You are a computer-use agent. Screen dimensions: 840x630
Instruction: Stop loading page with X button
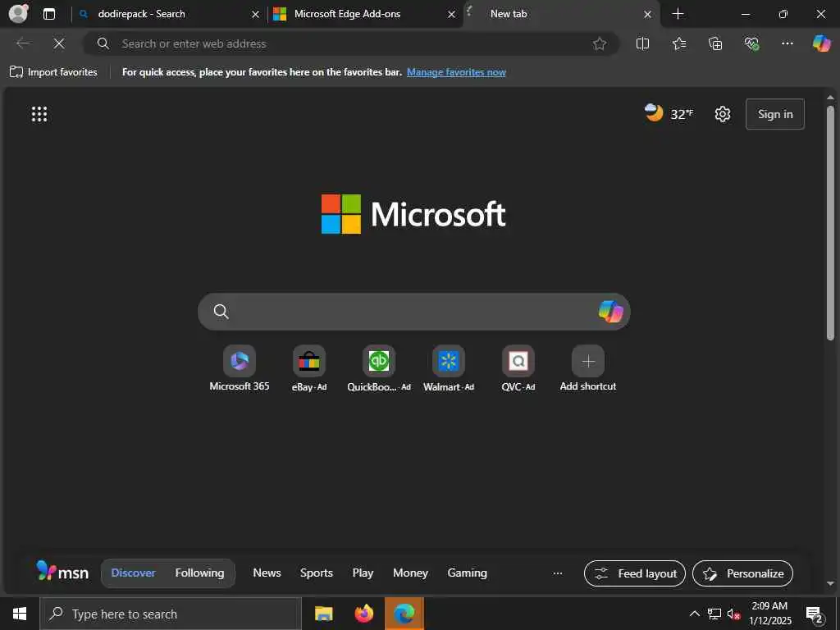(59, 43)
